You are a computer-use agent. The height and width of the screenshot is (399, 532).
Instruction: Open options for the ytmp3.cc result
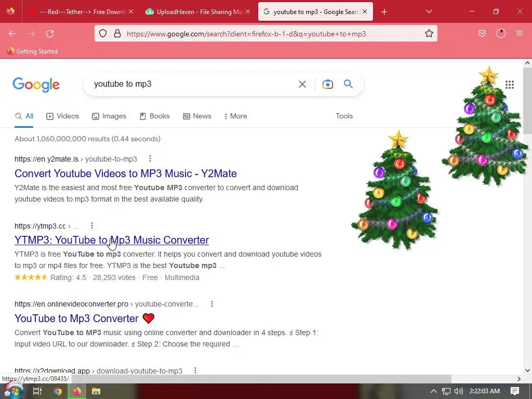pyautogui.click(x=92, y=225)
